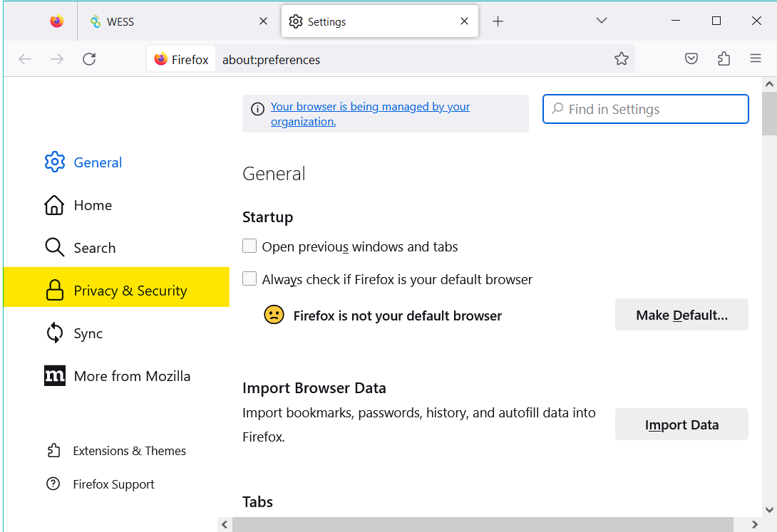Viewport: 777px width, 532px height.
Task: Click the Firefox logo pinned tab icon
Action: (56, 21)
